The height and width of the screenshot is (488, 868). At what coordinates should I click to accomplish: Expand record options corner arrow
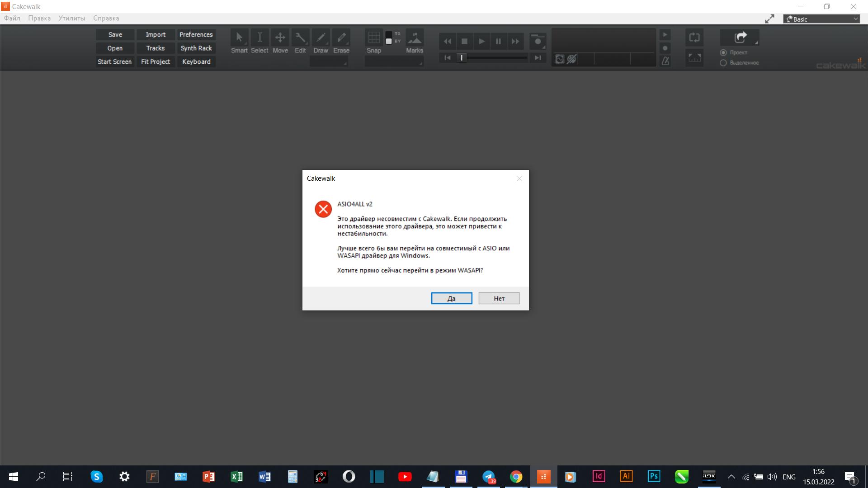pos(544,47)
